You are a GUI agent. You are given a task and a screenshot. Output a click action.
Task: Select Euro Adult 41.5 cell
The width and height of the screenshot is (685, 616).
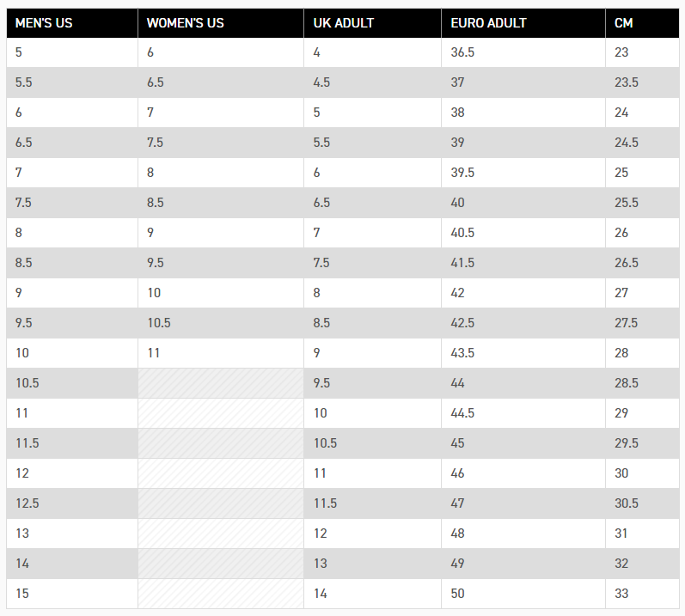click(x=523, y=263)
